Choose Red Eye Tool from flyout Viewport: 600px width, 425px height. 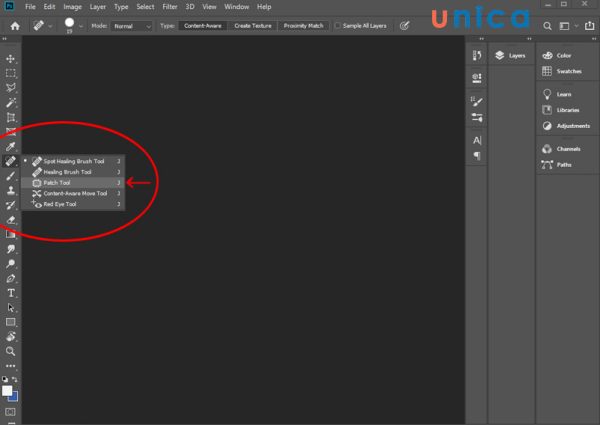tap(73, 204)
